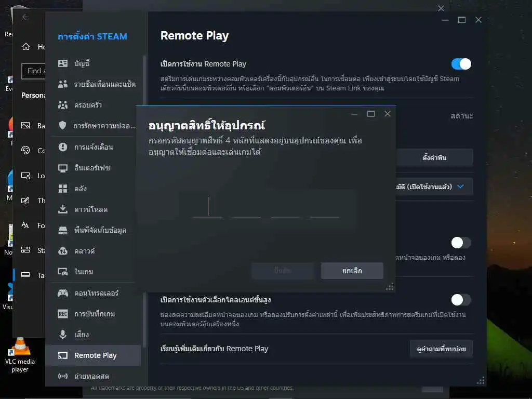Expand the dropdown showing (เปิดใช้งานแล้ว)
The width and height of the screenshot is (532, 399).
click(x=434, y=187)
